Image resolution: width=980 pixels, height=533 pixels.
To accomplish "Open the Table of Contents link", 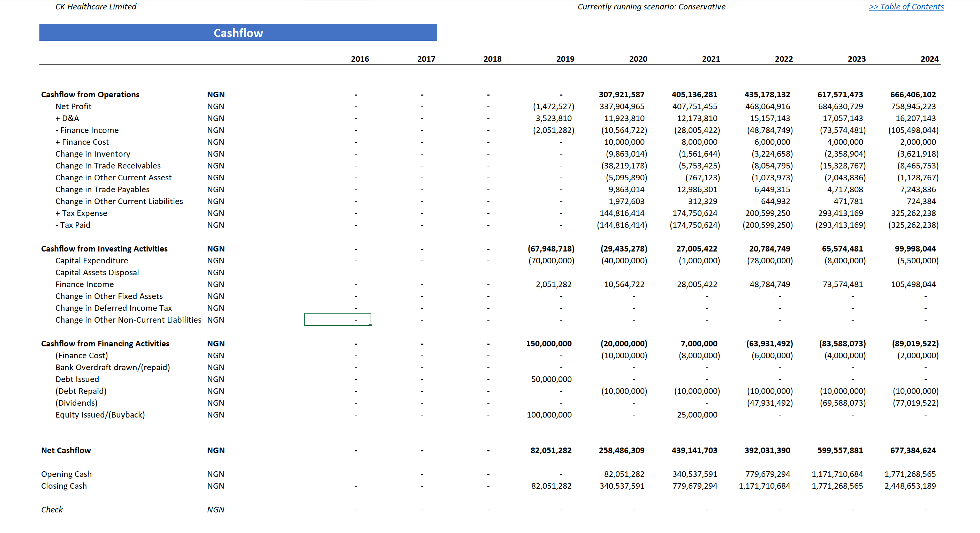I will pyautogui.click(x=906, y=7).
